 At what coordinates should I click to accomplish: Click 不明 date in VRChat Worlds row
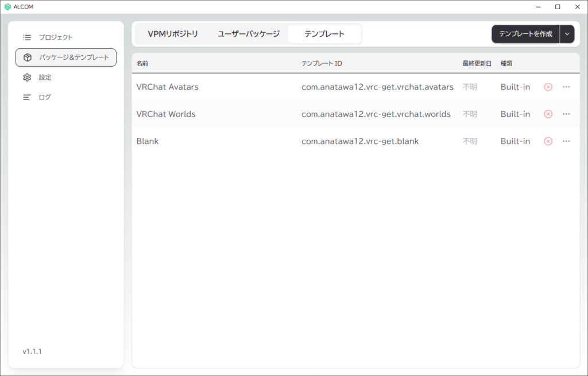coord(470,114)
